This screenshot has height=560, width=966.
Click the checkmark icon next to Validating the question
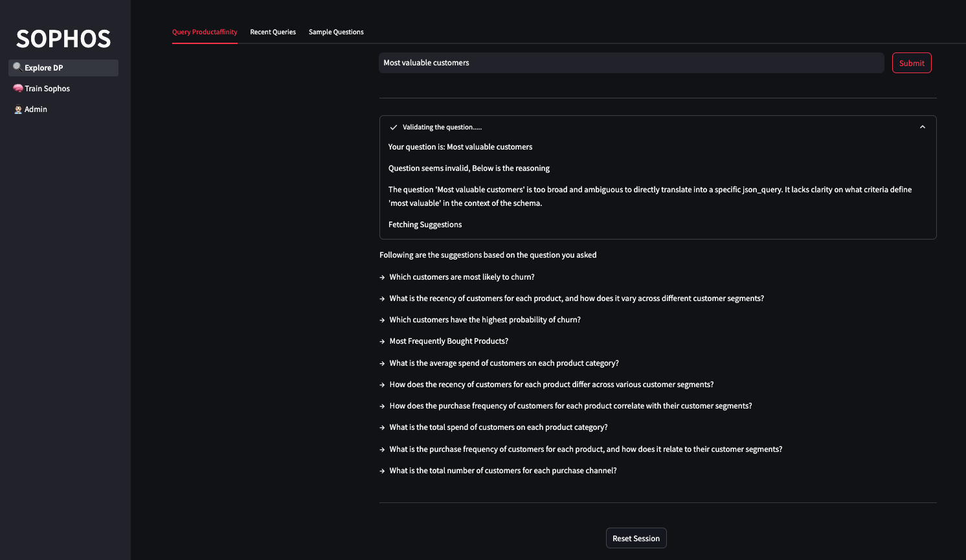(x=394, y=128)
